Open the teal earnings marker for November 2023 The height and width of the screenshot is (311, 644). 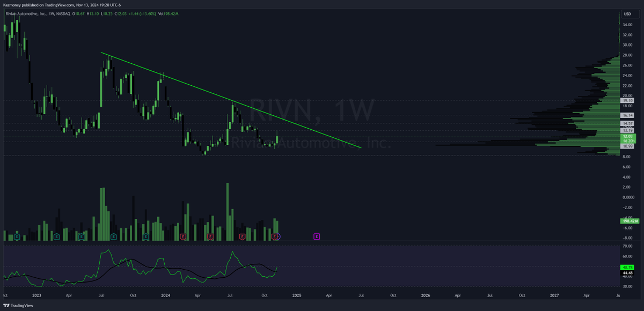coord(145,236)
